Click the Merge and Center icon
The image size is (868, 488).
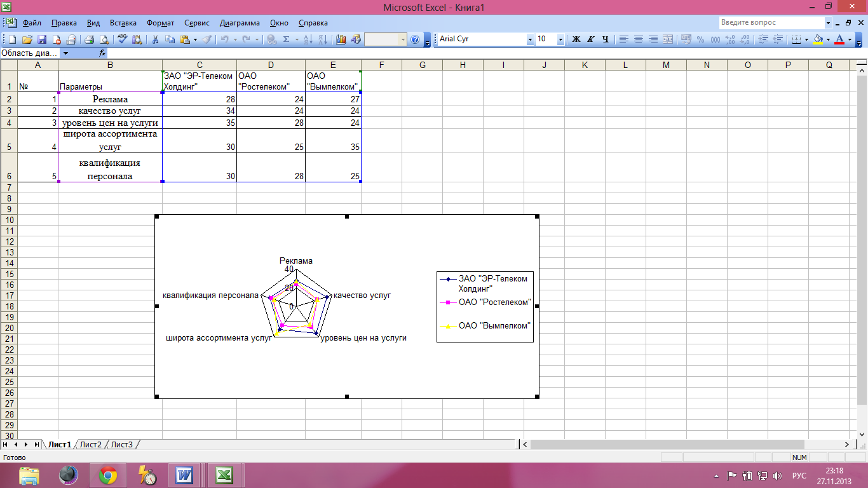(668, 39)
